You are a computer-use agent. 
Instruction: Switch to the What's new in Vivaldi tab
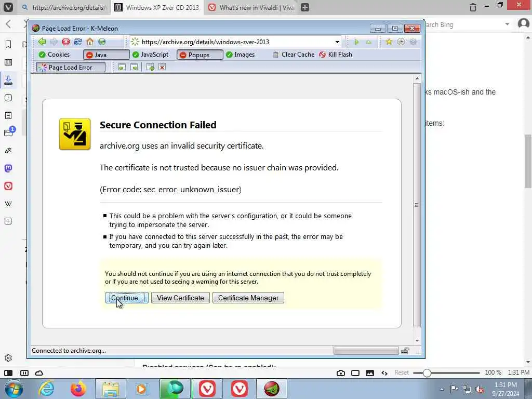click(x=251, y=7)
